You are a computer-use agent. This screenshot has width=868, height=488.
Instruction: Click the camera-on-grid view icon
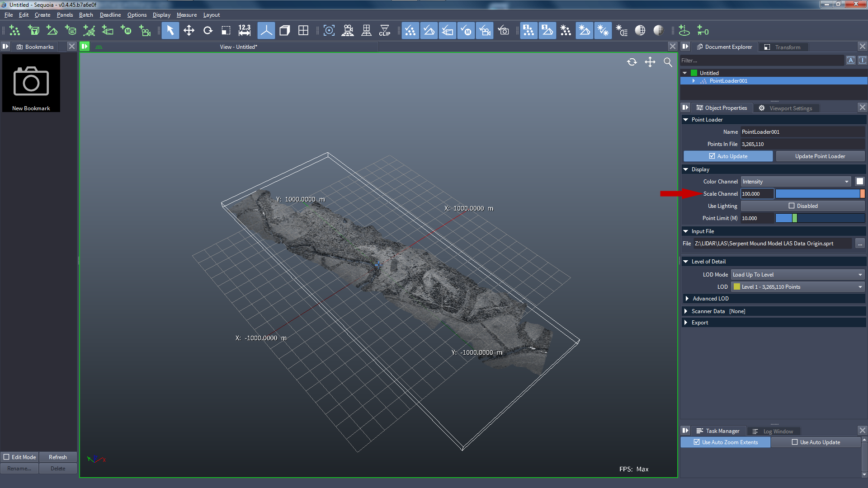(348, 31)
